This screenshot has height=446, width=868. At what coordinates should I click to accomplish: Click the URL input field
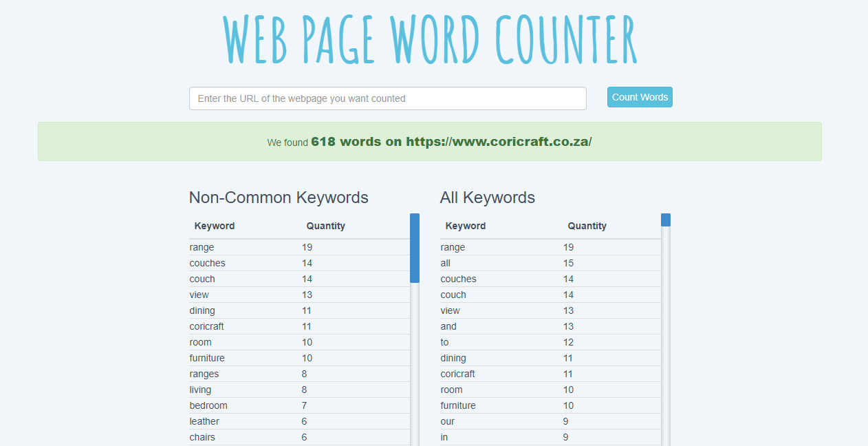point(387,98)
